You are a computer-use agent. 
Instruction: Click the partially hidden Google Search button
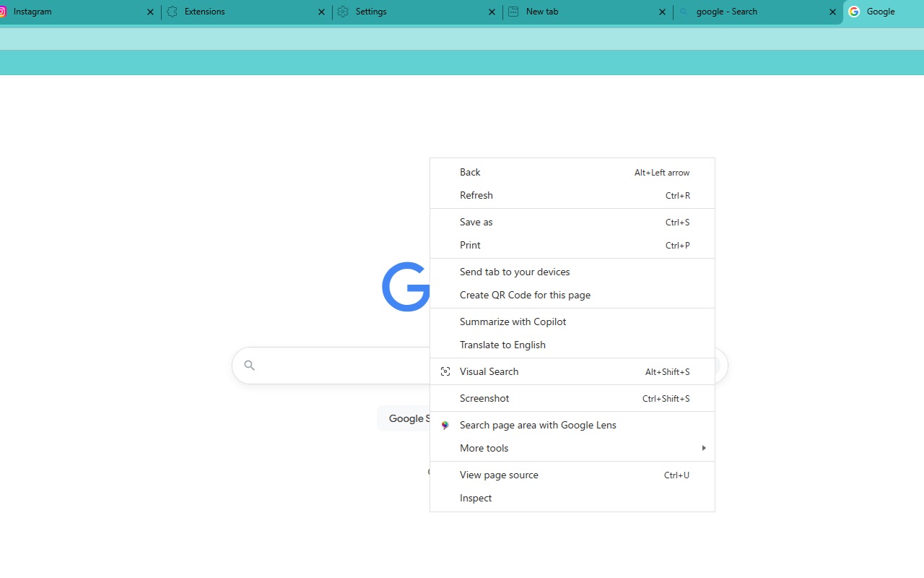tap(404, 418)
